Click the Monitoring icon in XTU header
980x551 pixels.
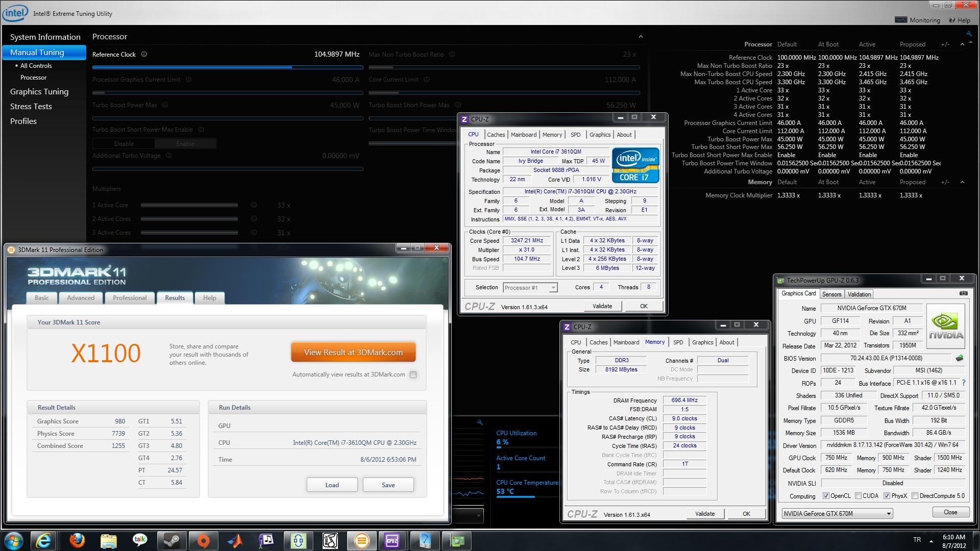[x=901, y=20]
